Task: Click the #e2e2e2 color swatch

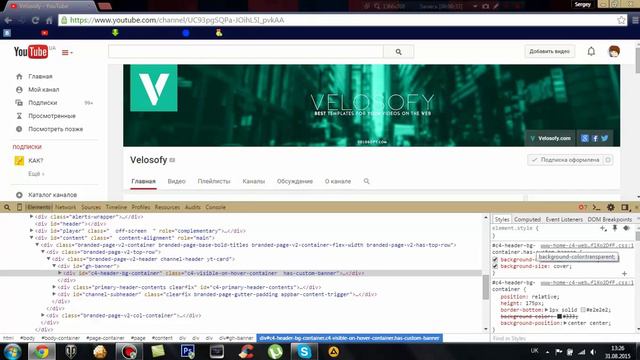Action: pyautogui.click(x=583, y=310)
